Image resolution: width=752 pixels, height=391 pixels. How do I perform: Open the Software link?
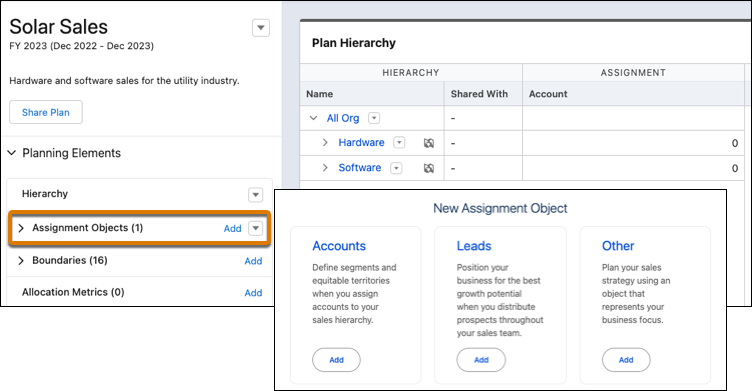tap(360, 167)
